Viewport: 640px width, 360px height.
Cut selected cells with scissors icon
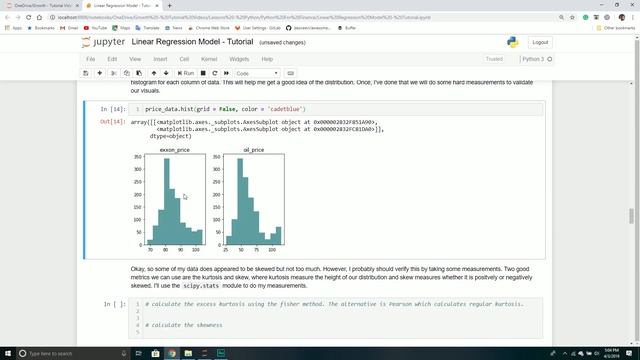[x=114, y=73]
